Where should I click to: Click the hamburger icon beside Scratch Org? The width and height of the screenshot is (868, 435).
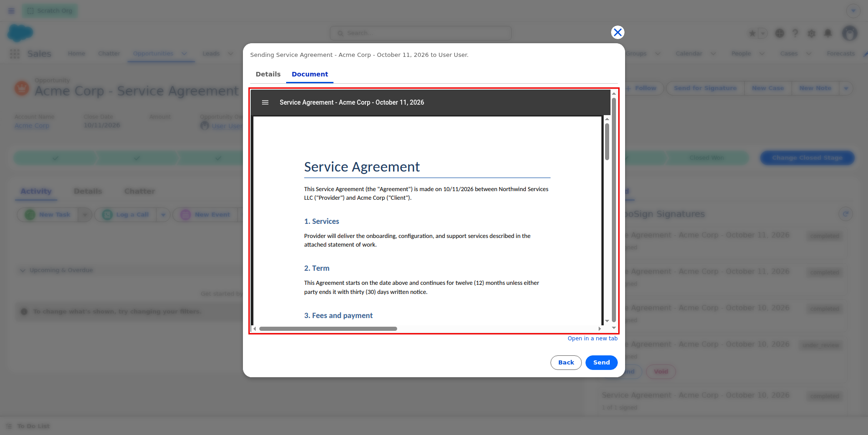click(x=11, y=11)
